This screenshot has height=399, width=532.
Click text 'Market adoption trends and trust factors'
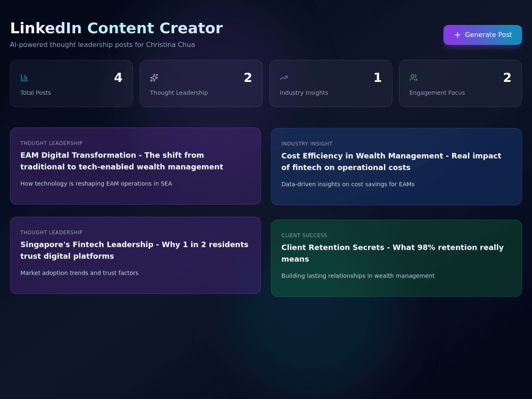[79, 273]
